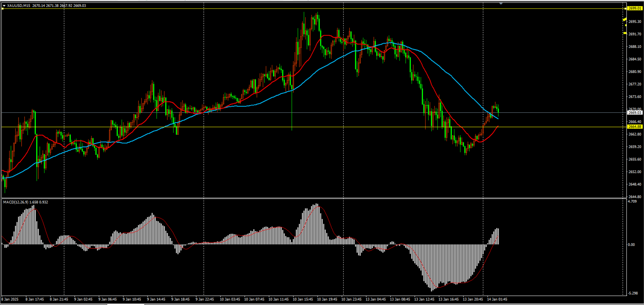Click the OHLC values 2670.14 2671.38 2667.92 2669.03
Image resolution: width=644 pixels, height=305 pixels.
click(x=59, y=6)
